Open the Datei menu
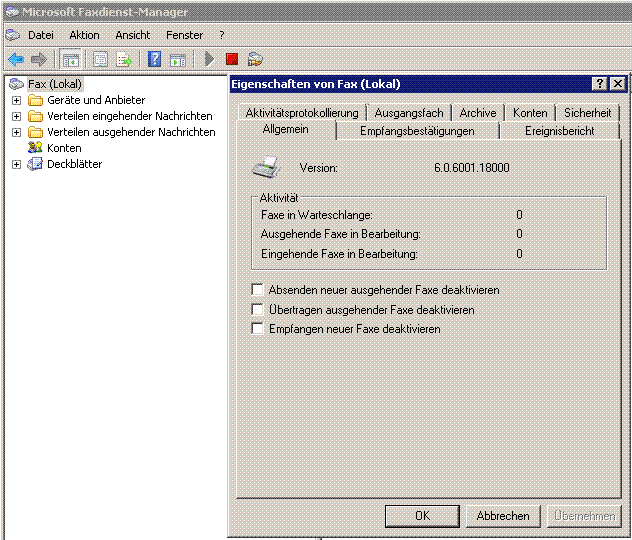The height and width of the screenshot is (540, 632). pyautogui.click(x=41, y=35)
